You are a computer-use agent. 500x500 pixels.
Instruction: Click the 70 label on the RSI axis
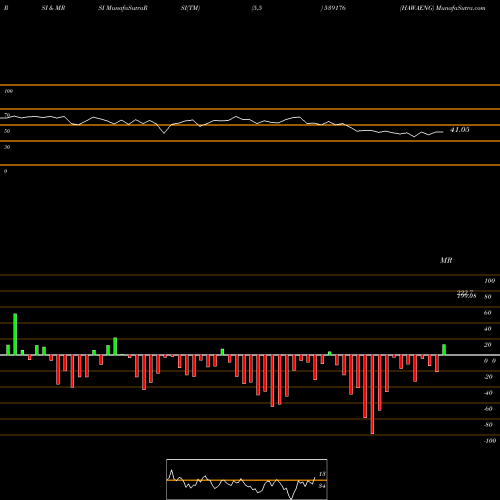coord(7,115)
